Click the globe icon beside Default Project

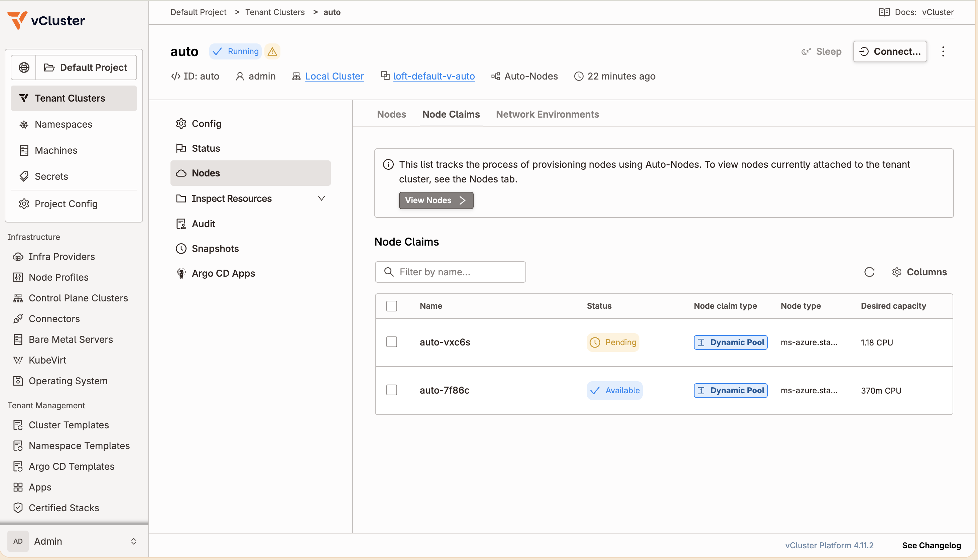coord(24,67)
